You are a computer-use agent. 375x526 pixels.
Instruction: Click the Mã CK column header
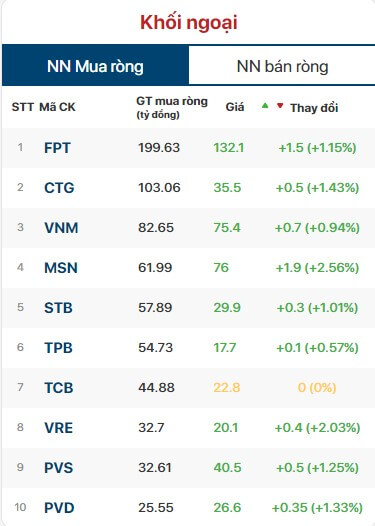click(x=57, y=107)
